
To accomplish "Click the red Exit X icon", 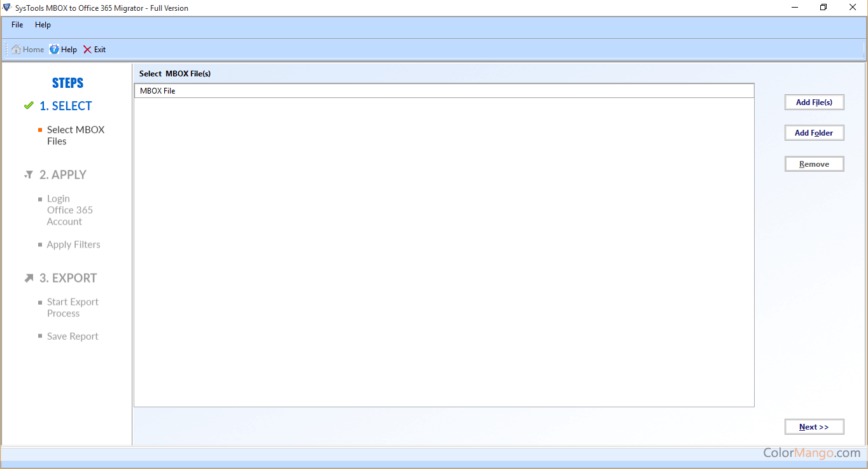I will tap(87, 49).
